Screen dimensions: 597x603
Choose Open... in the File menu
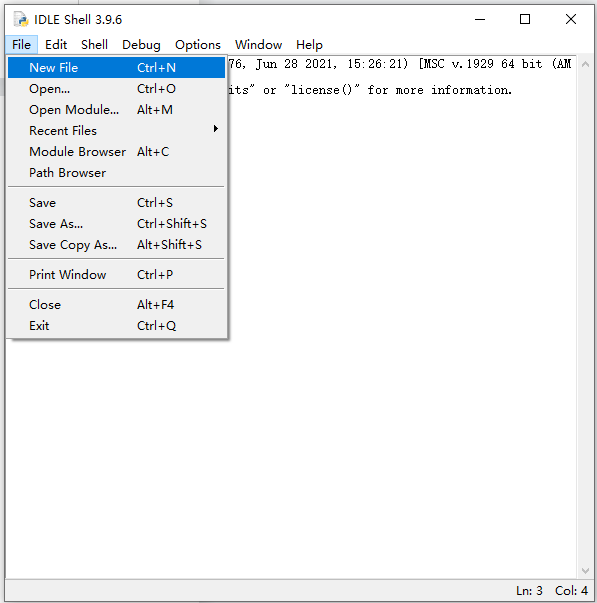(x=116, y=89)
